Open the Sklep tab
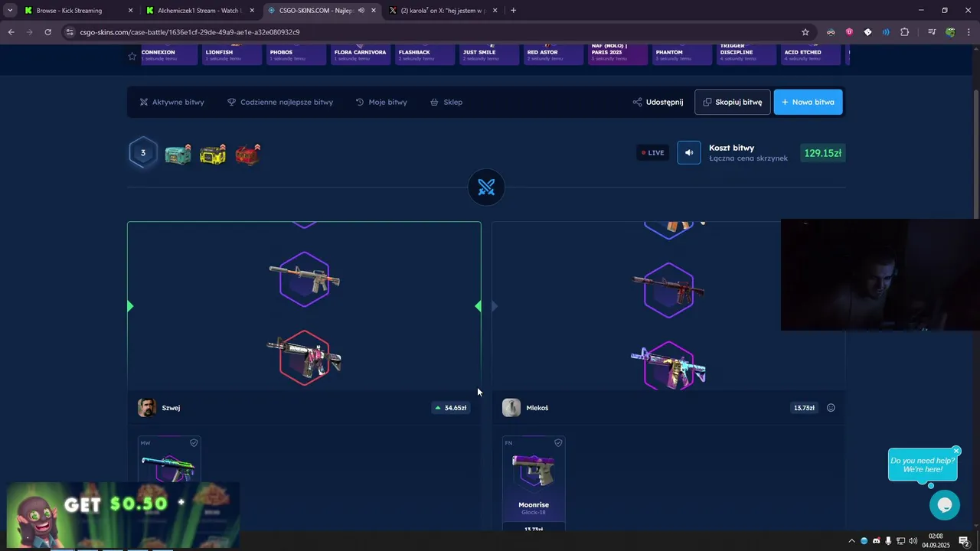This screenshot has height=551, width=980. tap(446, 102)
